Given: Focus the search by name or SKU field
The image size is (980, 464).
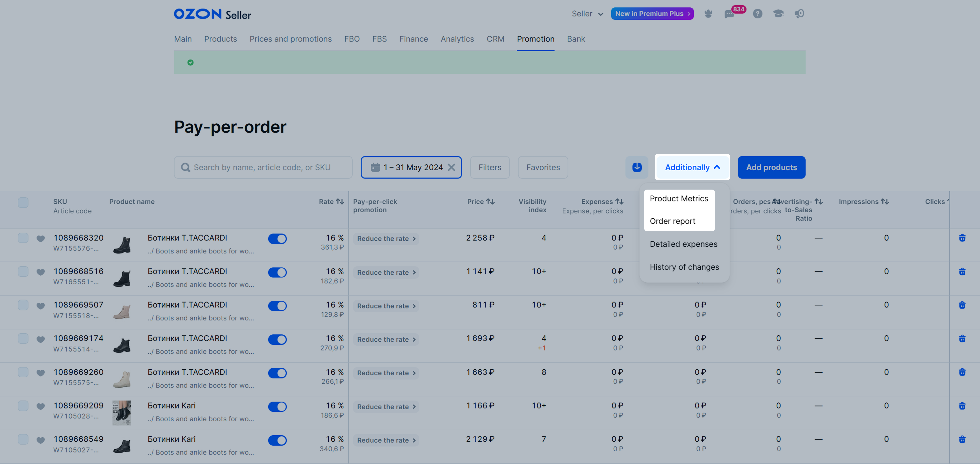Looking at the screenshot, I should tap(263, 167).
